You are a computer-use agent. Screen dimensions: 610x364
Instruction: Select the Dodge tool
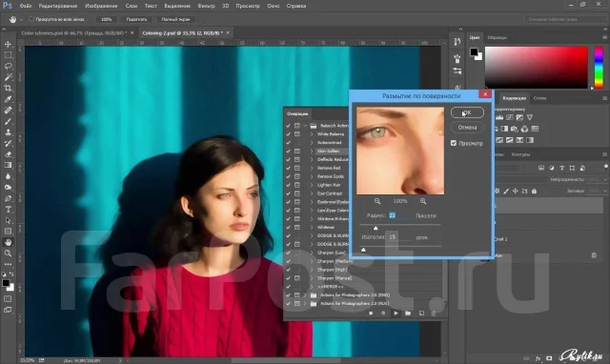(8, 188)
